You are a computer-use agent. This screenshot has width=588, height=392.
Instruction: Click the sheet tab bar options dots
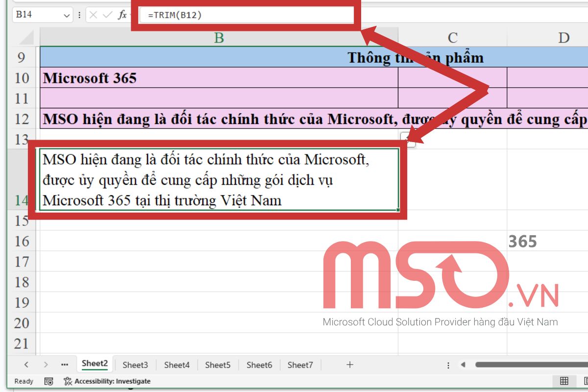448,365
